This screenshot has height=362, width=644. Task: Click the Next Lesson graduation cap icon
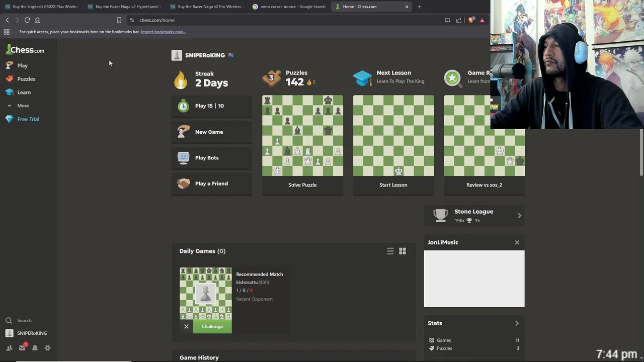coord(362,78)
